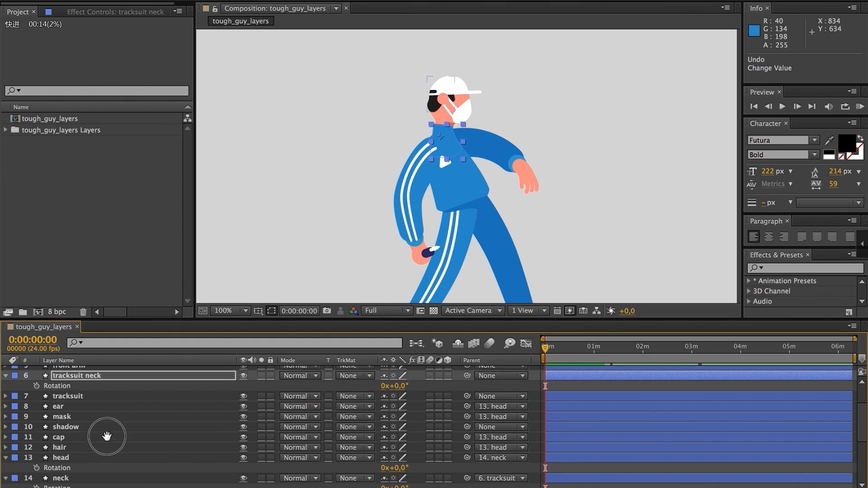
Task: Reset exposure icon in viewer footer
Action: coord(611,311)
